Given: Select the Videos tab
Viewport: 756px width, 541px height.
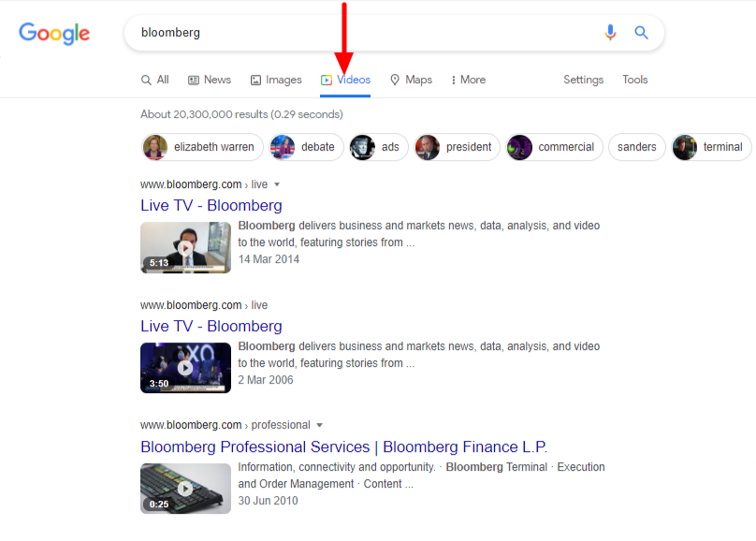Looking at the screenshot, I should [x=345, y=80].
